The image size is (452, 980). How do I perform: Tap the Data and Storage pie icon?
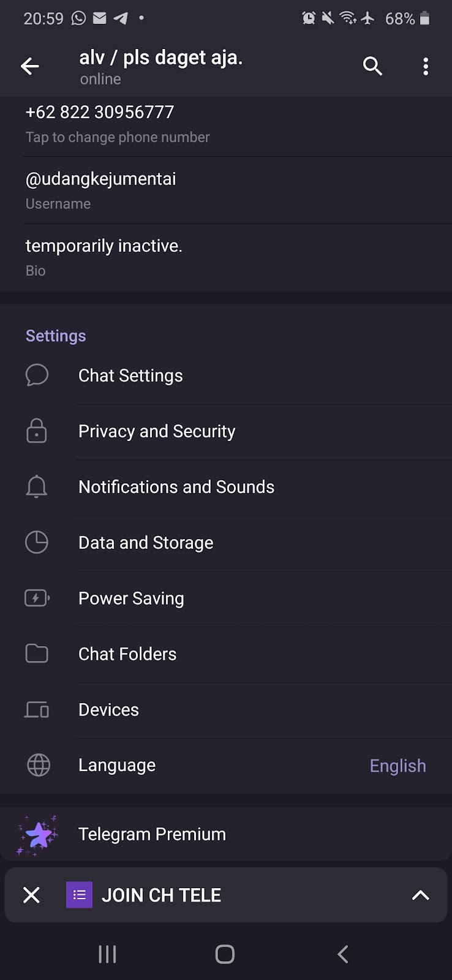[x=37, y=542]
